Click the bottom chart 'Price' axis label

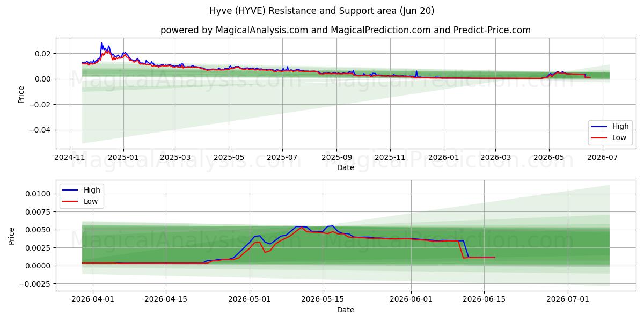point(12,236)
